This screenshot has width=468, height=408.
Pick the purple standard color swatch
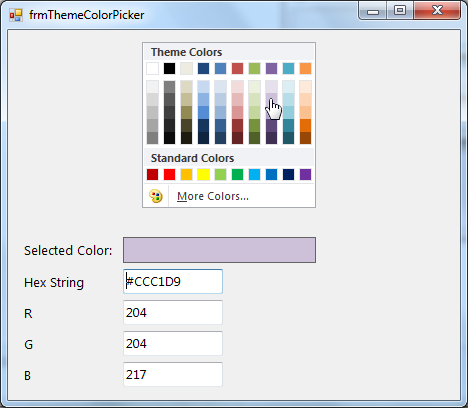point(305,174)
